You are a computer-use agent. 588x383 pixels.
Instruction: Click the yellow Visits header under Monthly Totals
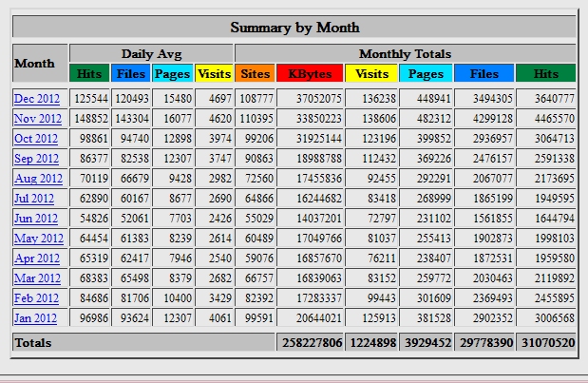click(371, 72)
